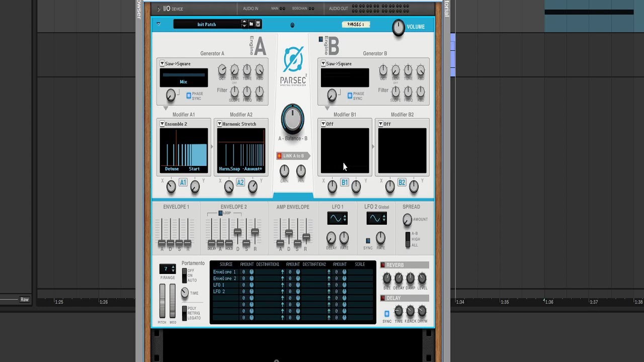Click the PAN knob under Link A to B
The image size is (644, 362).
click(x=301, y=171)
